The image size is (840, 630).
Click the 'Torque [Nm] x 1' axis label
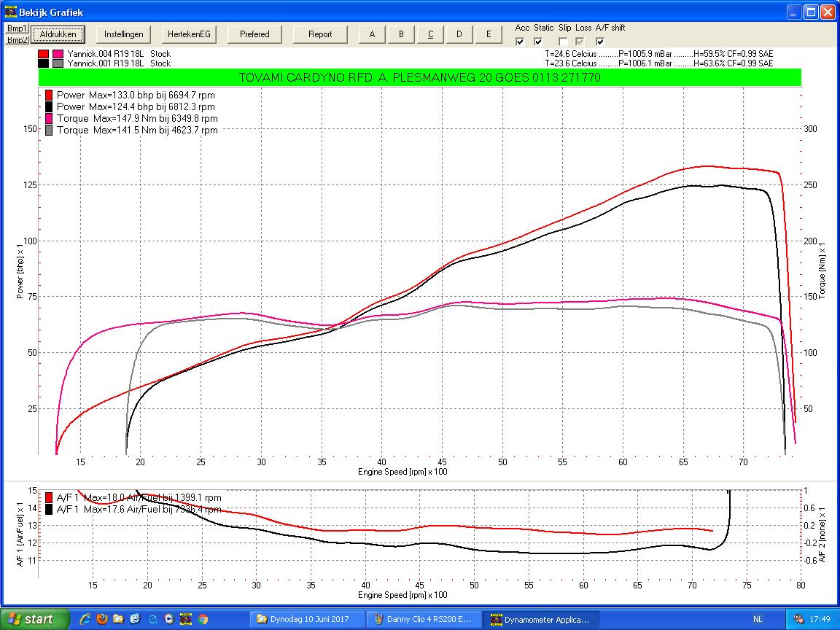(822, 271)
